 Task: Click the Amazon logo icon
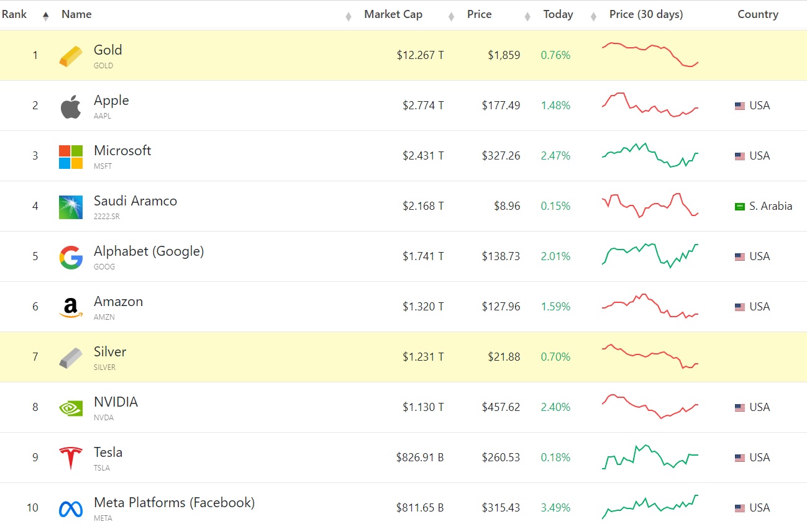point(71,307)
